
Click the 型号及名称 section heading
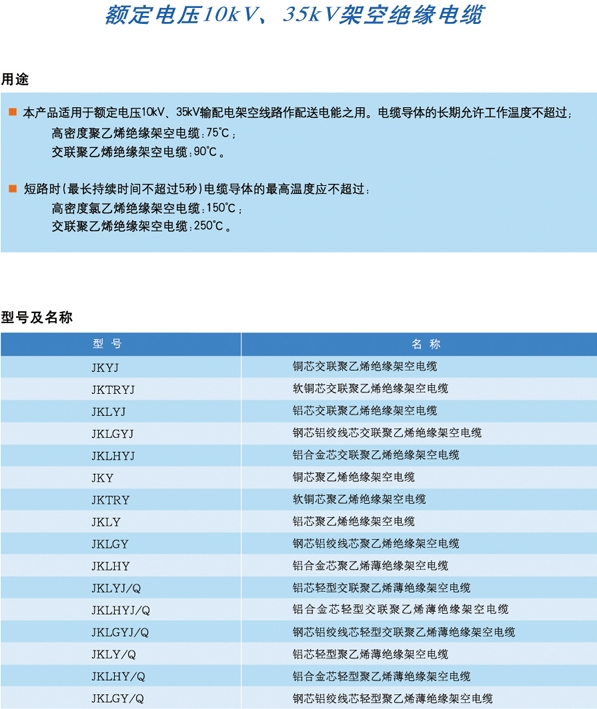pyautogui.click(x=37, y=317)
